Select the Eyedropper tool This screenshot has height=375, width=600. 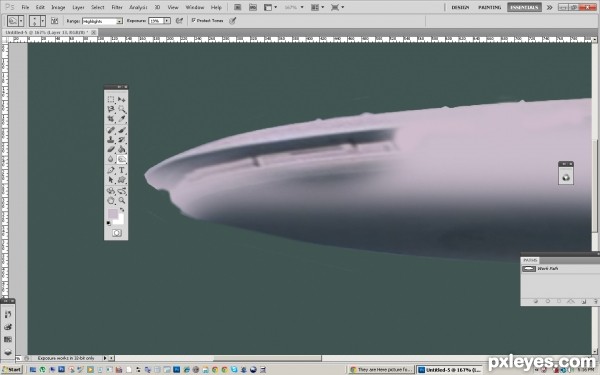122,119
